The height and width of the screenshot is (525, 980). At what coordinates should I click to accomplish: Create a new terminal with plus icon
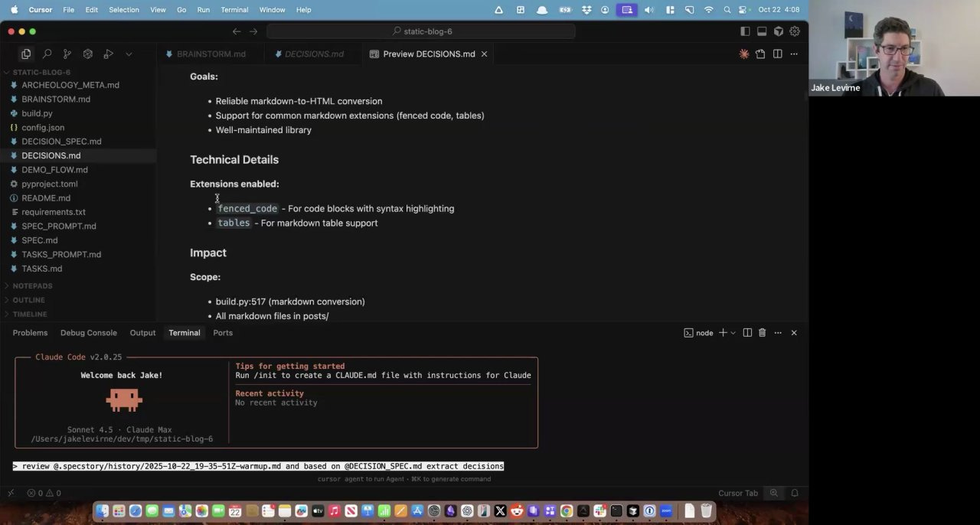click(x=722, y=333)
